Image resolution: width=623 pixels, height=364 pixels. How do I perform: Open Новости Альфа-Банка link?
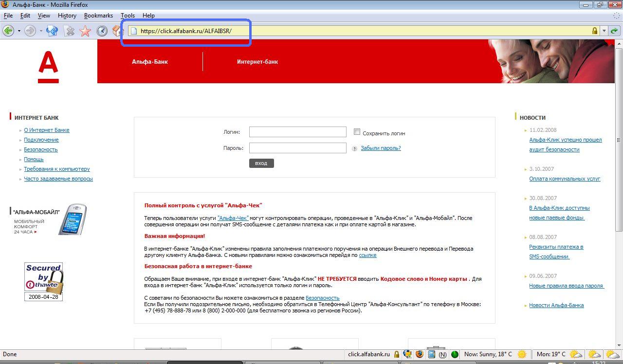click(x=556, y=305)
